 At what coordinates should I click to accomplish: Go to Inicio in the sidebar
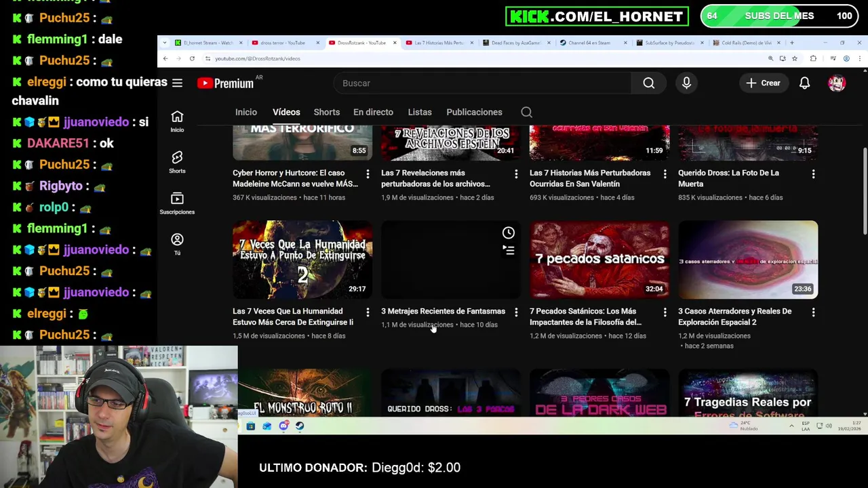point(177,121)
